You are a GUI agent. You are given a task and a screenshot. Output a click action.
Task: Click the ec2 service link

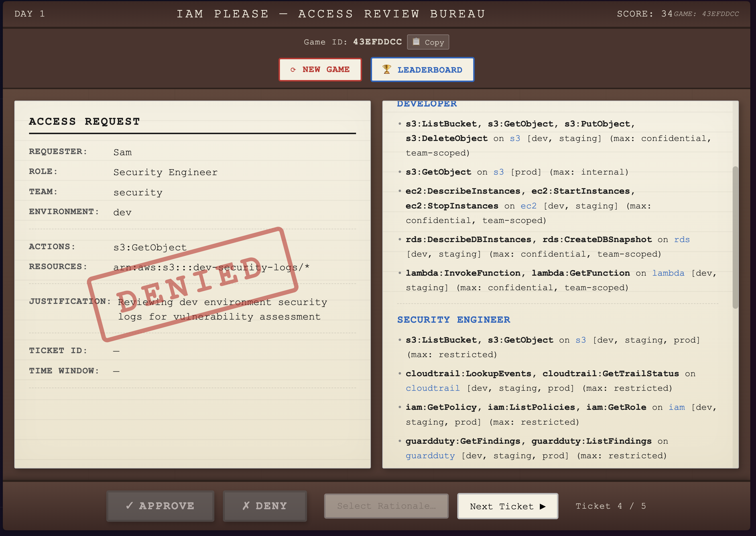[528, 206]
